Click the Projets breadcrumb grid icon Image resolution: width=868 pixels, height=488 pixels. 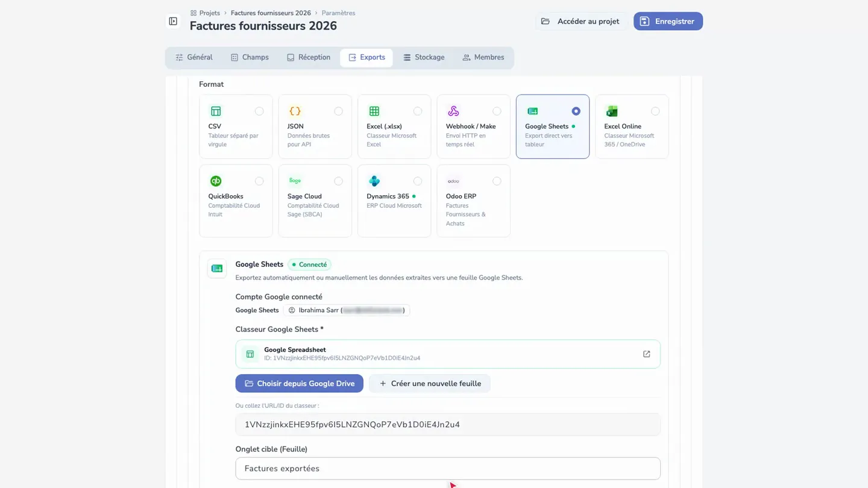click(193, 13)
